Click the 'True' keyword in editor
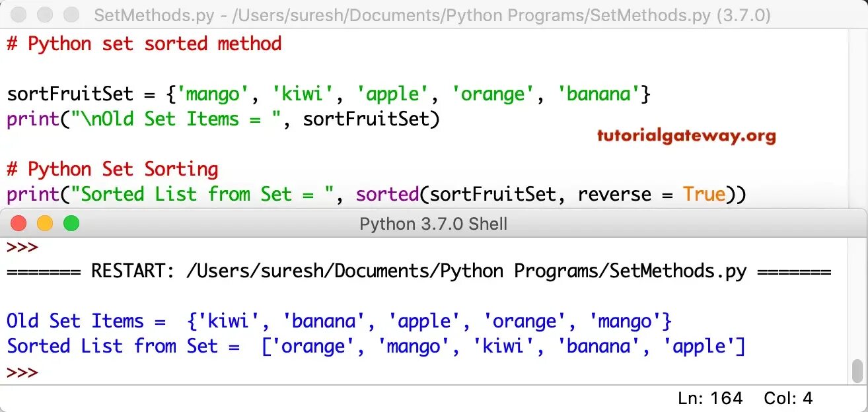 coord(704,194)
